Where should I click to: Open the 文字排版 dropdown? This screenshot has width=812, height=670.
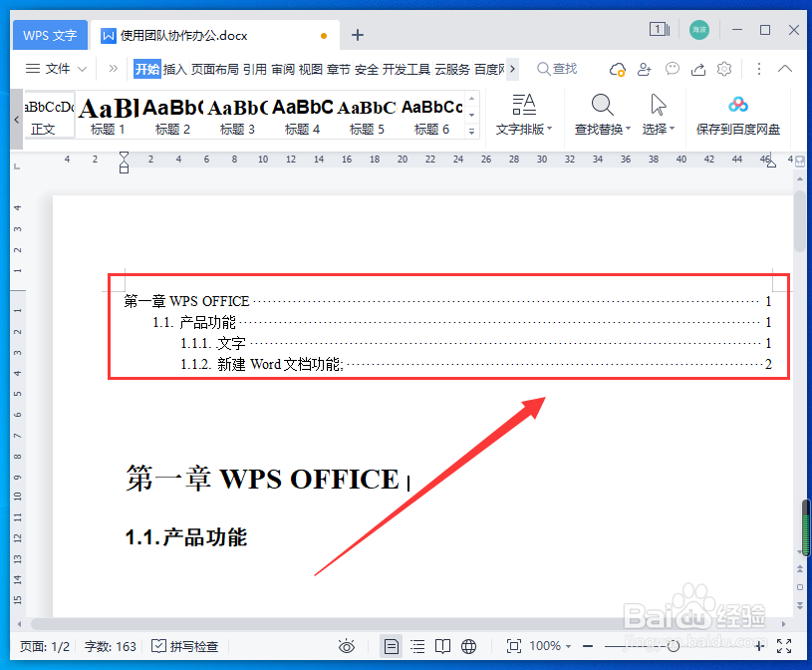point(523,115)
